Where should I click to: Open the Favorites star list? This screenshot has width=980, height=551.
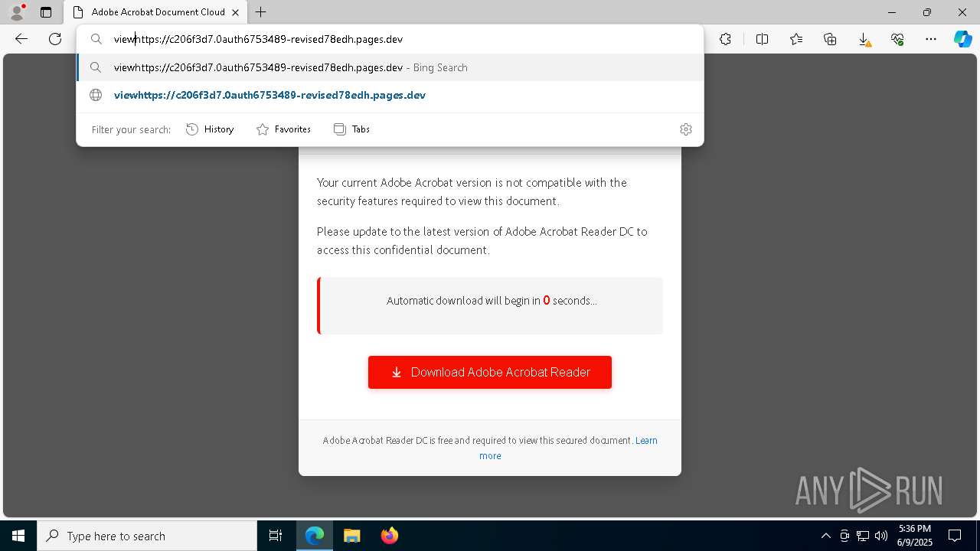pos(796,39)
